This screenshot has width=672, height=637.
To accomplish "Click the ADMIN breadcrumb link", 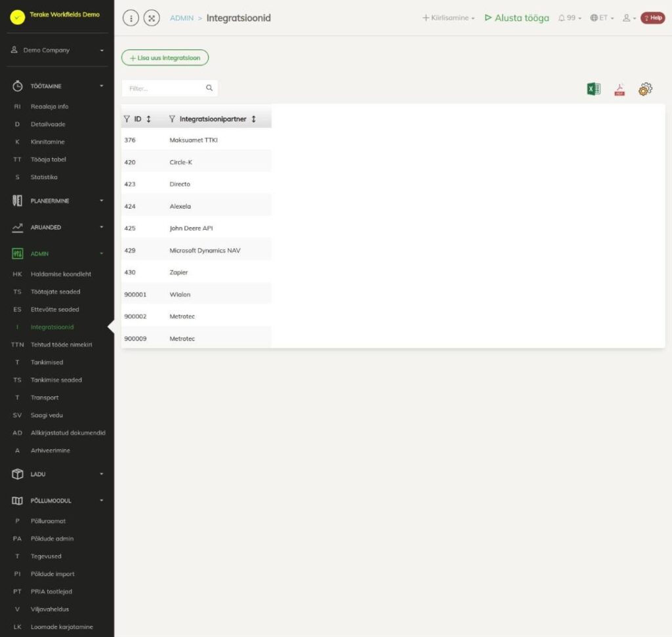I will point(182,18).
